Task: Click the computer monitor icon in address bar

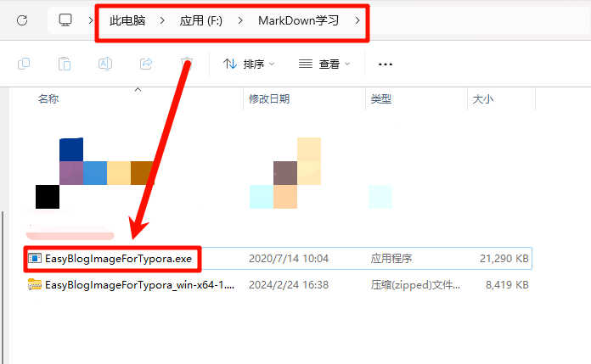Action: point(65,20)
